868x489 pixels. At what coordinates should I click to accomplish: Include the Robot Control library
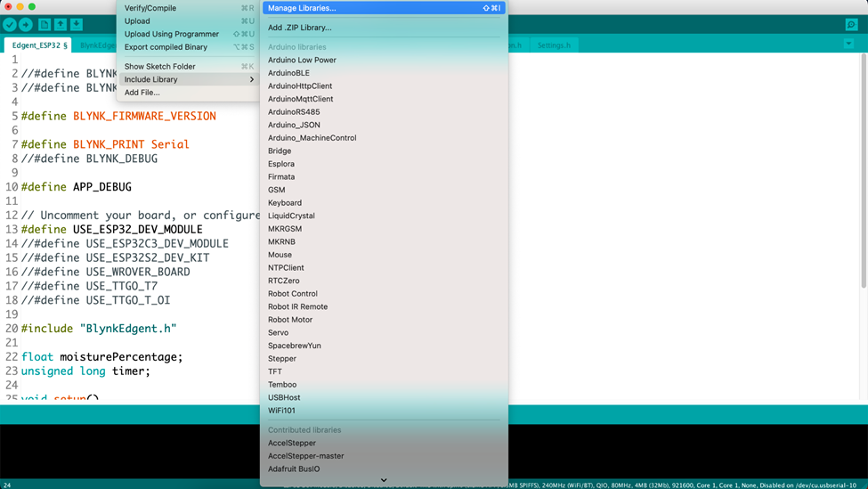(384, 294)
